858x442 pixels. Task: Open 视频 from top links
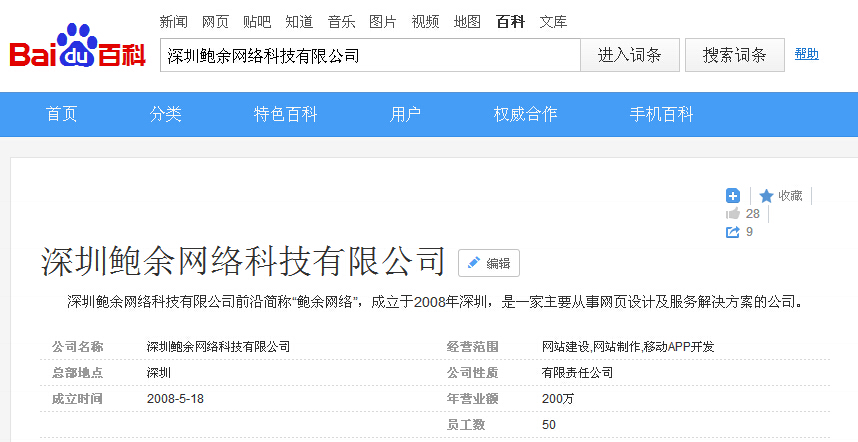pyautogui.click(x=425, y=22)
